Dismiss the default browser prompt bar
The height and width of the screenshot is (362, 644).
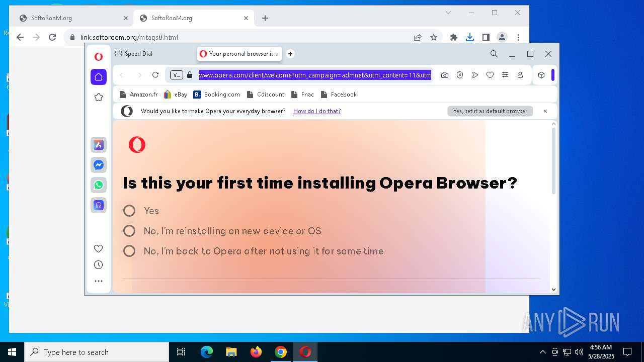545,111
